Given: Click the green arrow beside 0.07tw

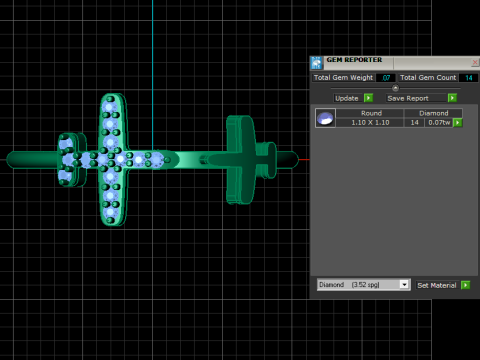Looking at the screenshot, I should [x=458, y=123].
